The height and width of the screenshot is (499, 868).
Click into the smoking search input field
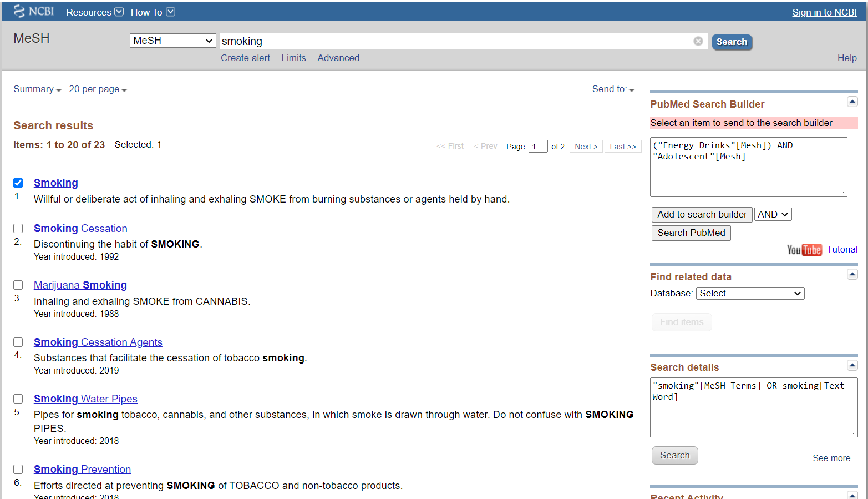click(x=455, y=41)
